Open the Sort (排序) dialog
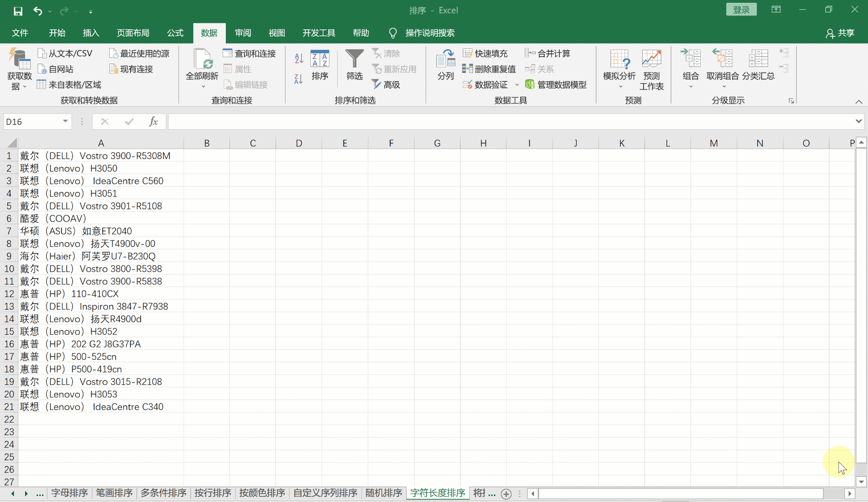The image size is (868, 502). [x=320, y=65]
